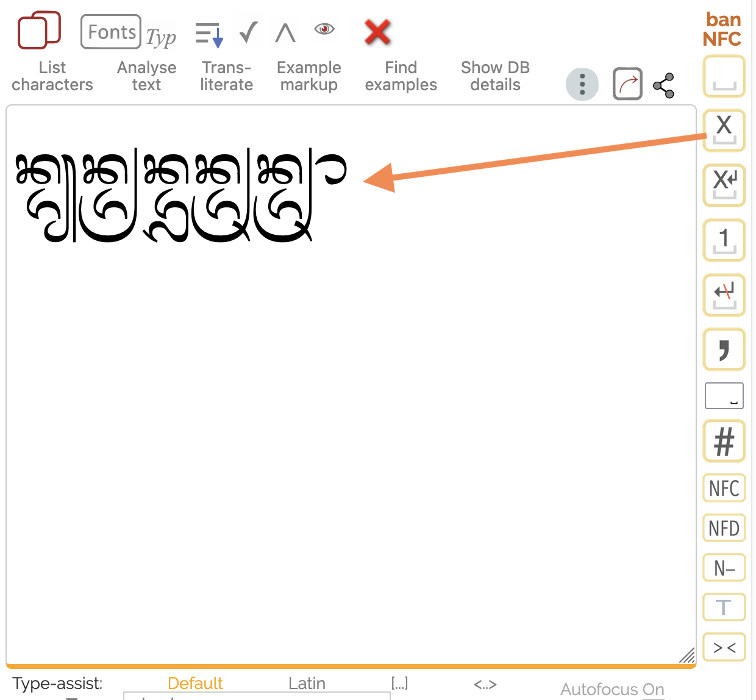Click the crossed return arrow button
Viewport: 756px width, 700px height.
click(724, 295)
